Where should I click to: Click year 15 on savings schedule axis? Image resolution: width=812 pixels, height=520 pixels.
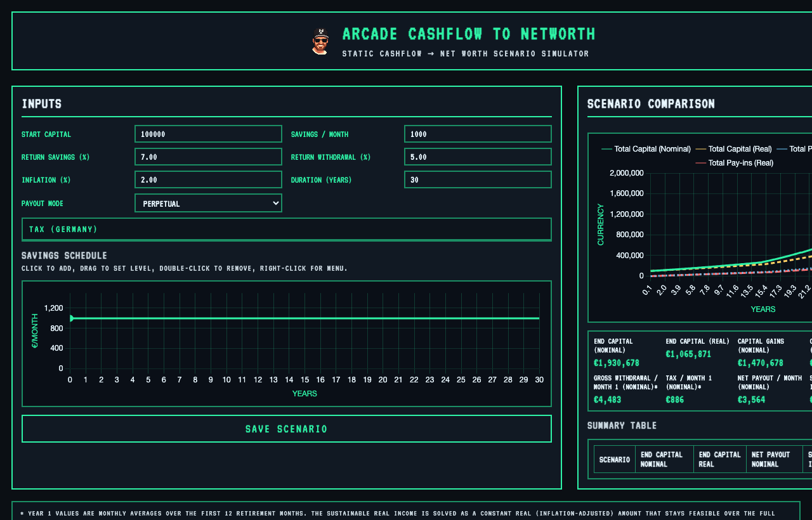tap(304, 379)
